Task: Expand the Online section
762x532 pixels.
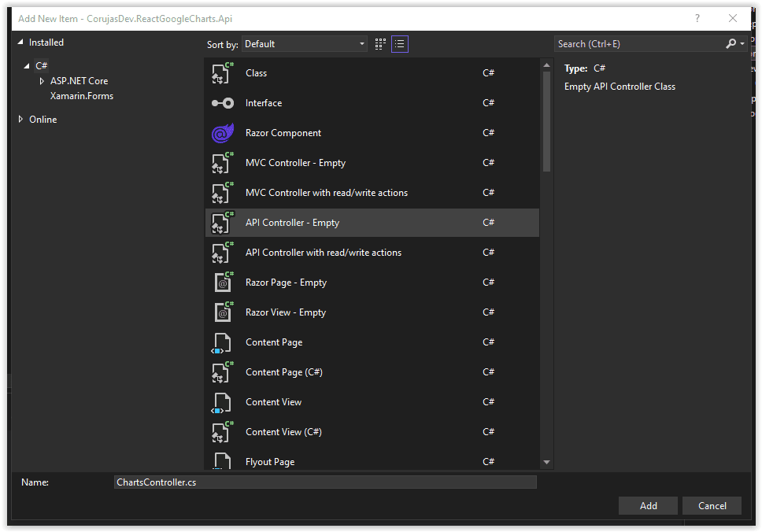Action: 20,119
